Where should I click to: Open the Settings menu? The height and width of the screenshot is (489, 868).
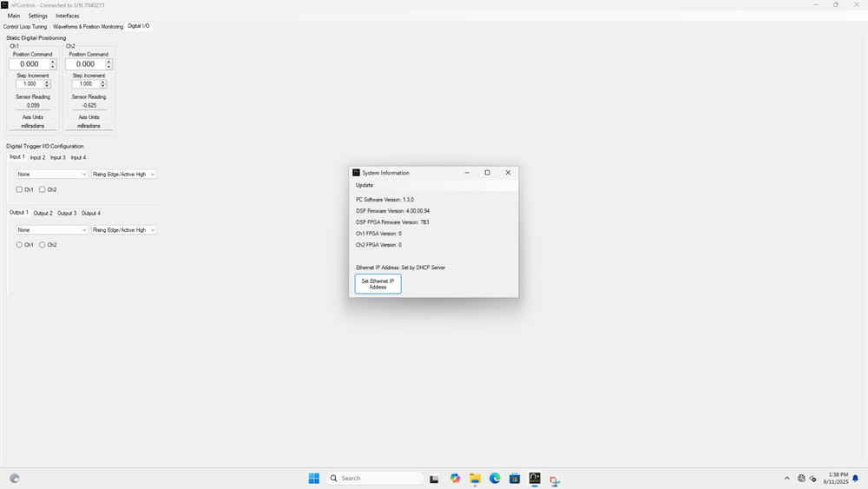[37, 16]
